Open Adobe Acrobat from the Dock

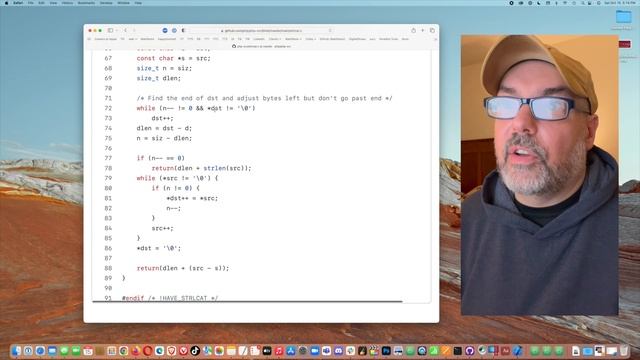tap(505, 351)
